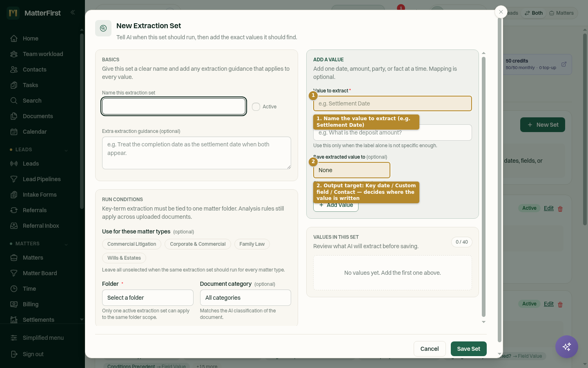The height and width of the screenshot is (368, 588).
Task: Delete the second Active extraction set
Action: [560, 305]
